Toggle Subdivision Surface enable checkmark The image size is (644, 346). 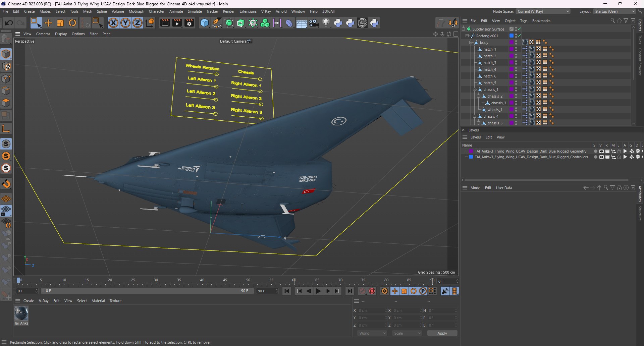(x=519, y=29)
